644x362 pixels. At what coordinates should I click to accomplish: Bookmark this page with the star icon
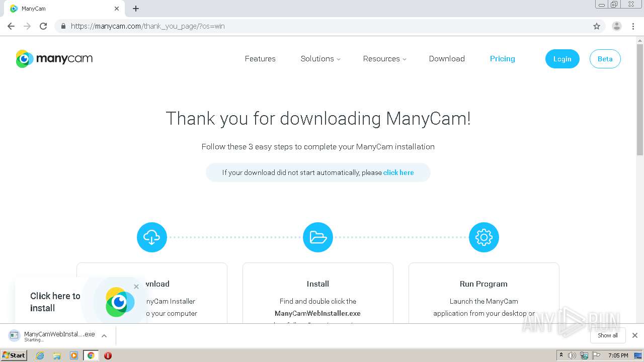tap(597, 26)
